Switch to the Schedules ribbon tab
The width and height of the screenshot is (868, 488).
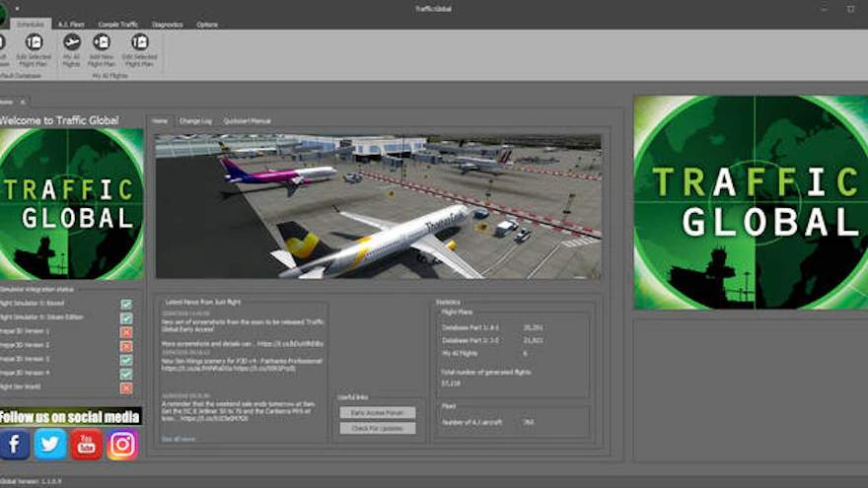click(x=30, y=25)
